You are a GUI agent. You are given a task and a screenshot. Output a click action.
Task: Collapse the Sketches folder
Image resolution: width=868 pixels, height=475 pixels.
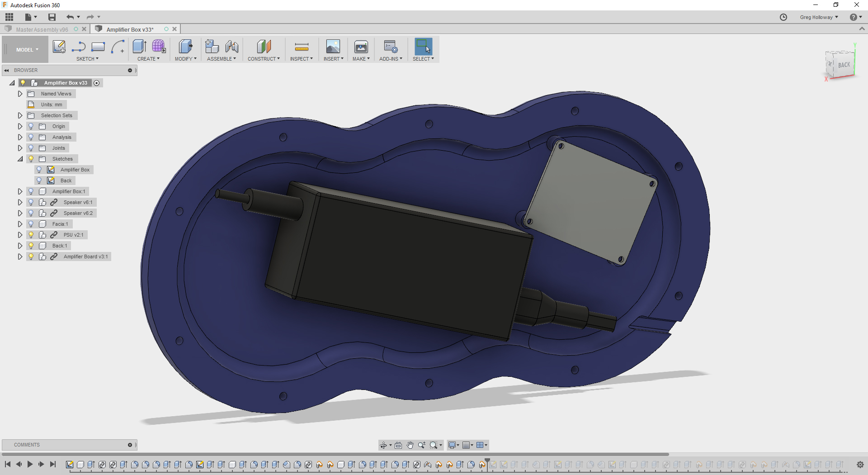click(x=20, y=159)
